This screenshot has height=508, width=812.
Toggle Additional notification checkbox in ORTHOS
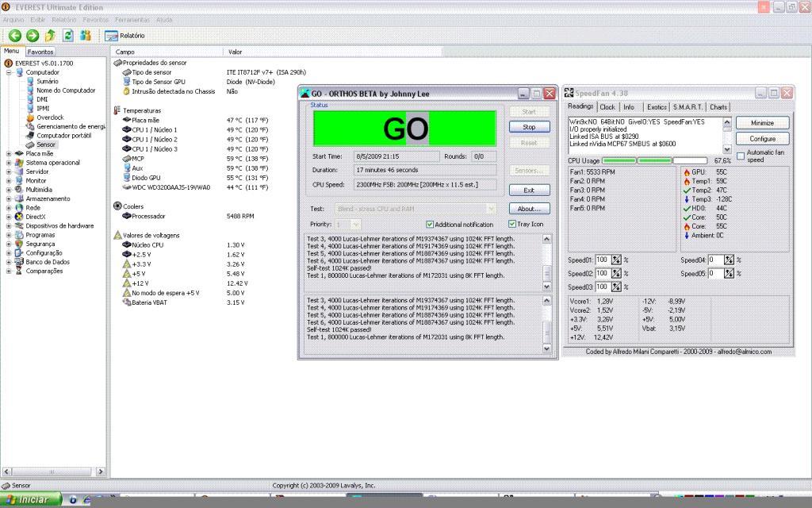point(430,225)
